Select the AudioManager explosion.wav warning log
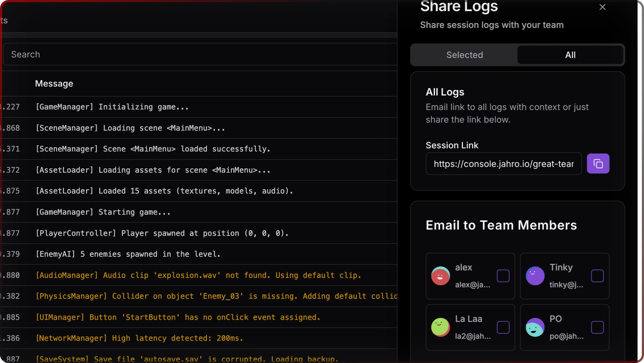 pos(198,275)
